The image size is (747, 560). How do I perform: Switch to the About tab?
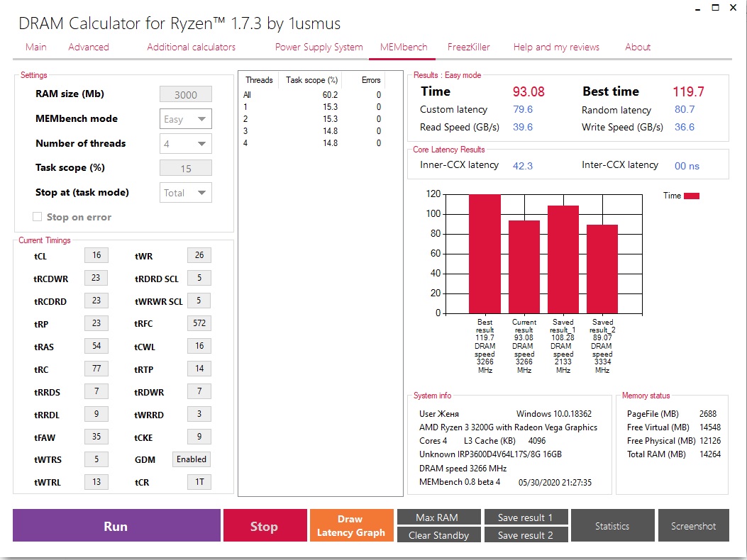coord(638,47)
